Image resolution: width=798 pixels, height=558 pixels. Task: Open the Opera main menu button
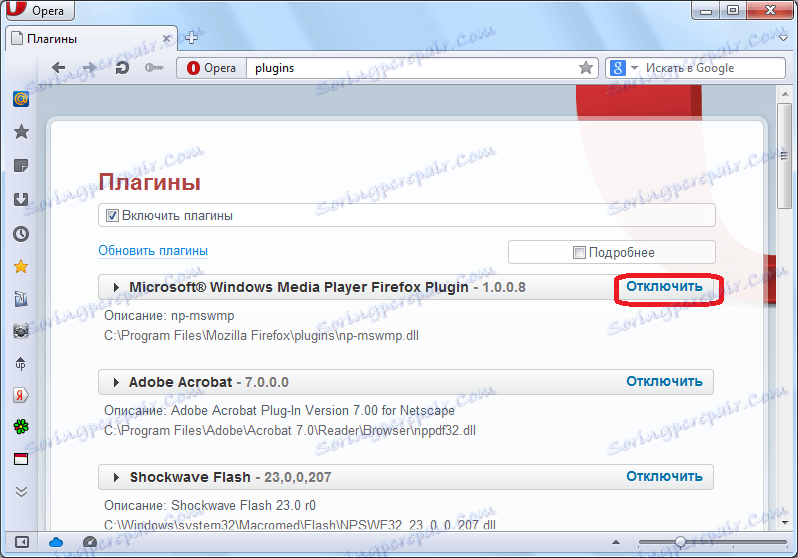click(x=40, y=10)
